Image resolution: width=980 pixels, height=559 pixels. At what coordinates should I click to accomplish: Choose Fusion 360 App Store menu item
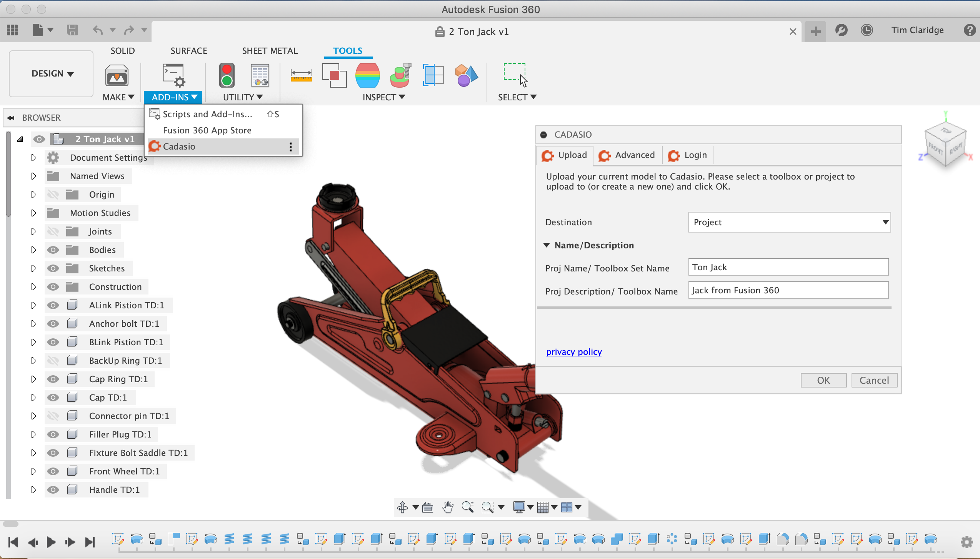coord(207,130)
